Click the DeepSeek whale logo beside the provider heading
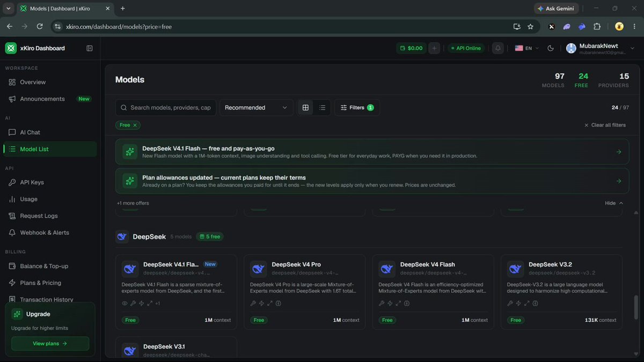 [122, 237]
